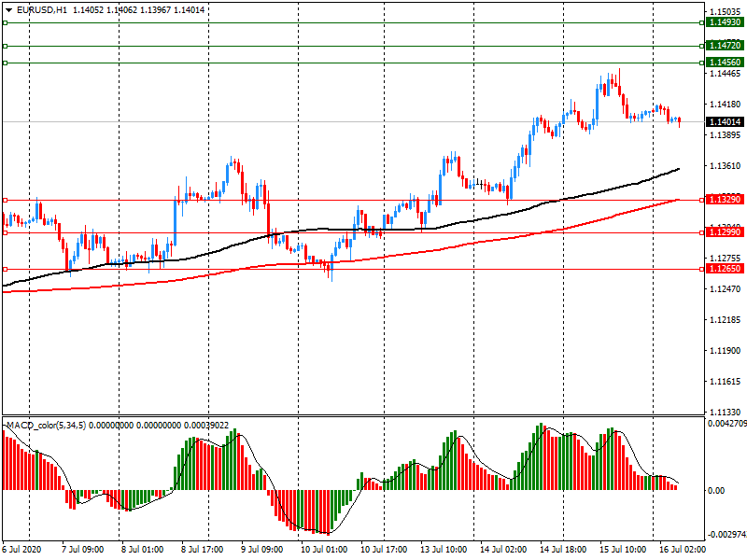Select the 1.12990 red price level label

point(726,232)
